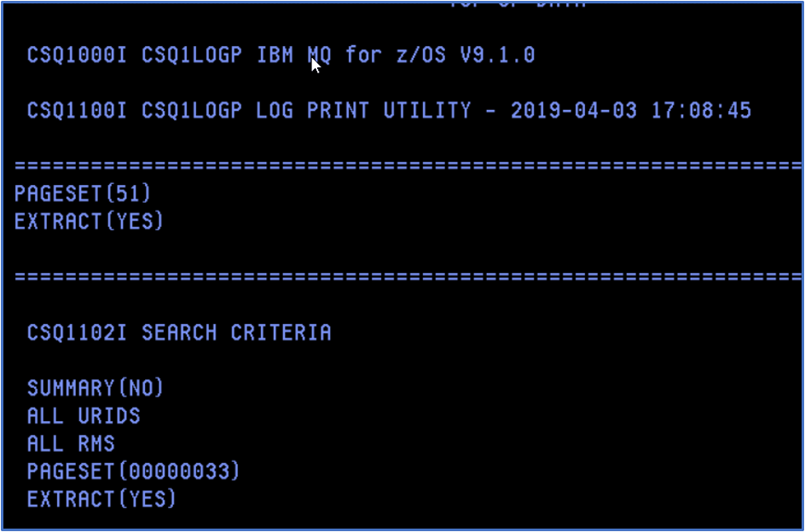The image size is (805, 532).
Task: Select the V9.1.0 version number
Action: (497, 55)
